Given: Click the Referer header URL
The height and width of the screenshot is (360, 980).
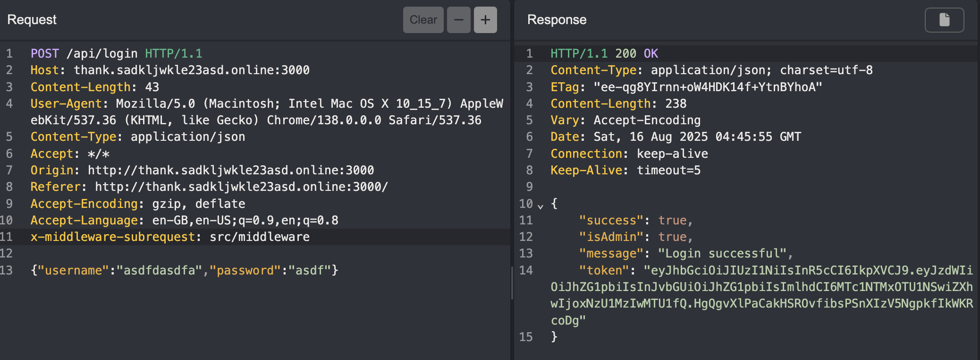Looking at the screenshot, I should tap(241, 187).
